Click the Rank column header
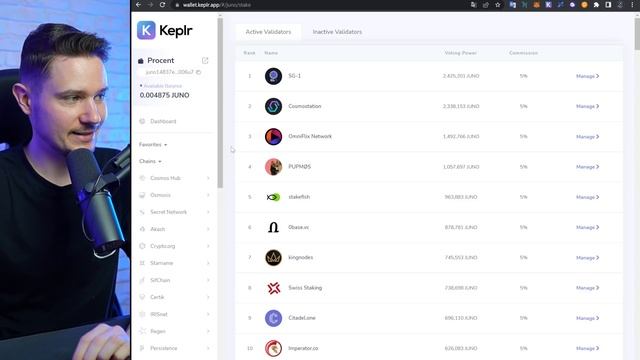Viewport: 640px width, 360px height. click(249, 53)
